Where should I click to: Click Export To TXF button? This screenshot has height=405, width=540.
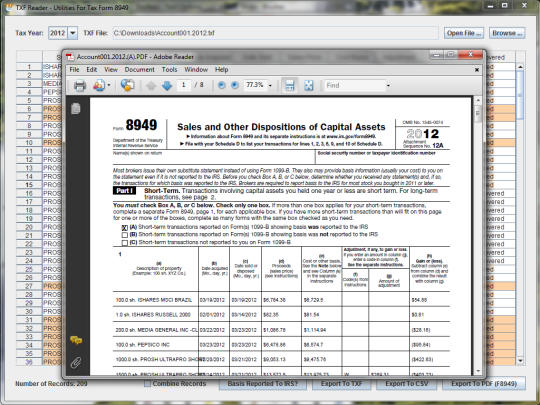(341, 384)
